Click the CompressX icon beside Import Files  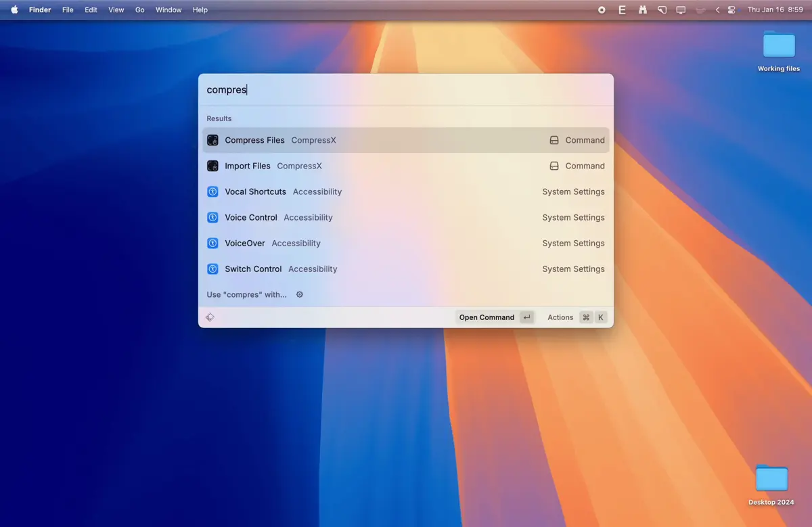pyautogui.click(x=212, y=166)
